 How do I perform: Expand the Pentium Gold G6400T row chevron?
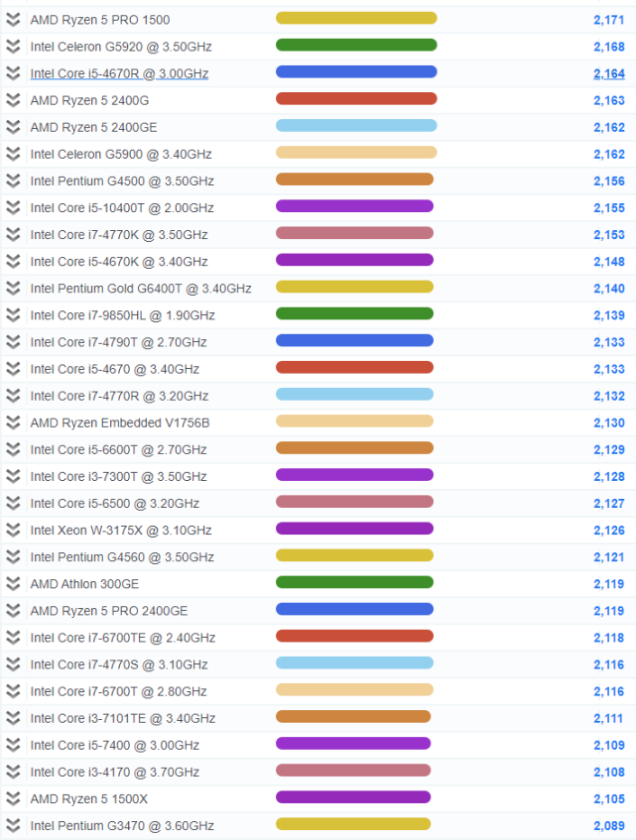point(13,289)
